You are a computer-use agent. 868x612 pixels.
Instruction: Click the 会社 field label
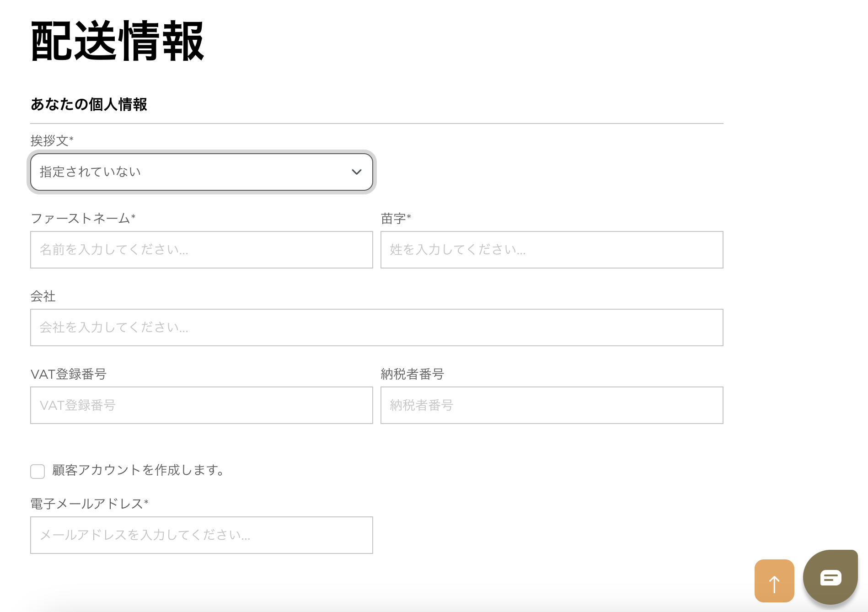pyautogui.click(x=43, y=296)
